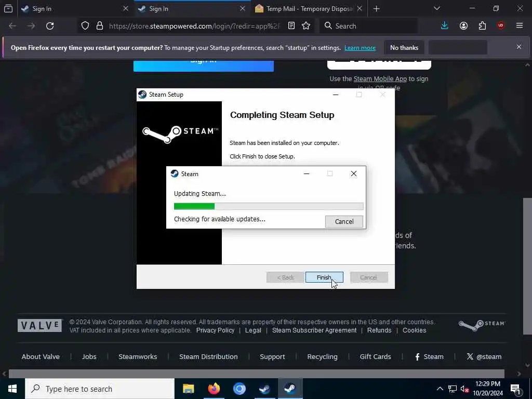The width and height of the screenshot is (532, 399).
Task: Open Firefox from the taskbar
Action: (x=214, y=389)
